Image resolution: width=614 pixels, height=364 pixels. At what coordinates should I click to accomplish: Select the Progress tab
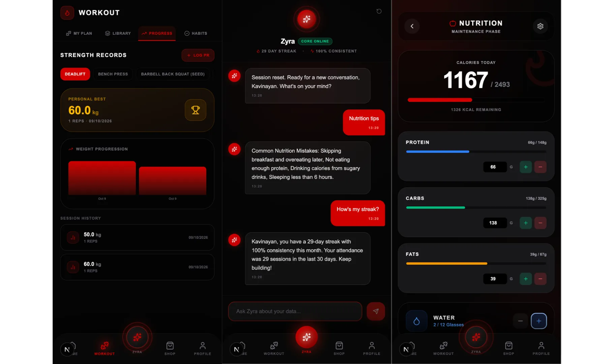[x=157, y=33]
